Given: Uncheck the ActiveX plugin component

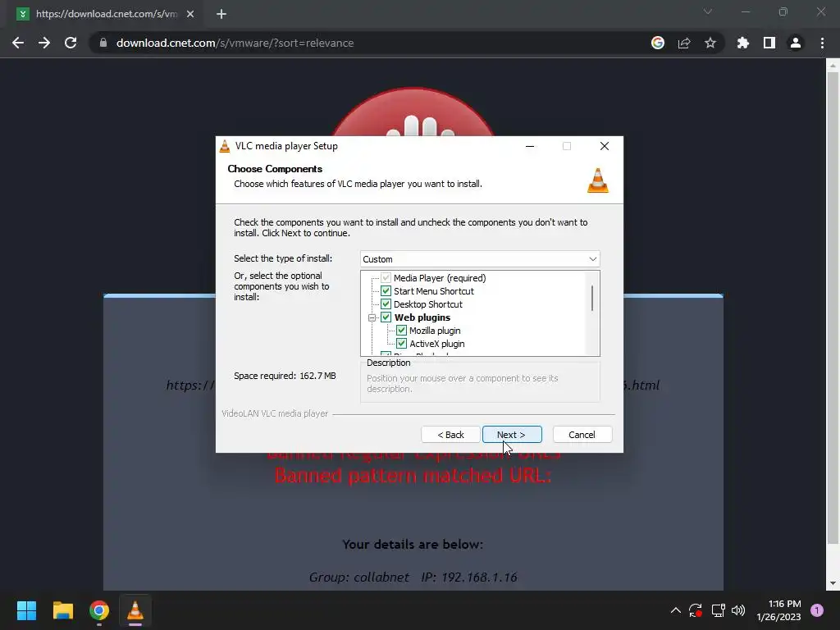Looking at the screenshot, I should pos(401,344).
